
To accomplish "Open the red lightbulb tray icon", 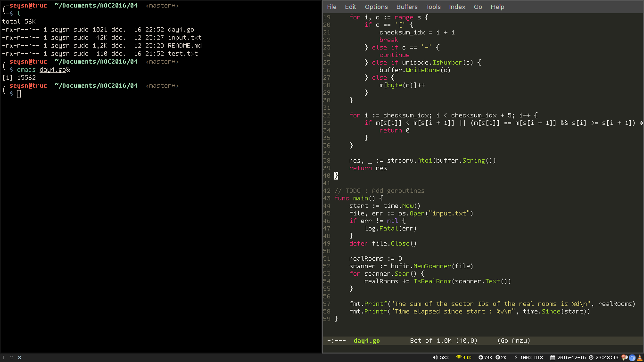I will (625, 358).
